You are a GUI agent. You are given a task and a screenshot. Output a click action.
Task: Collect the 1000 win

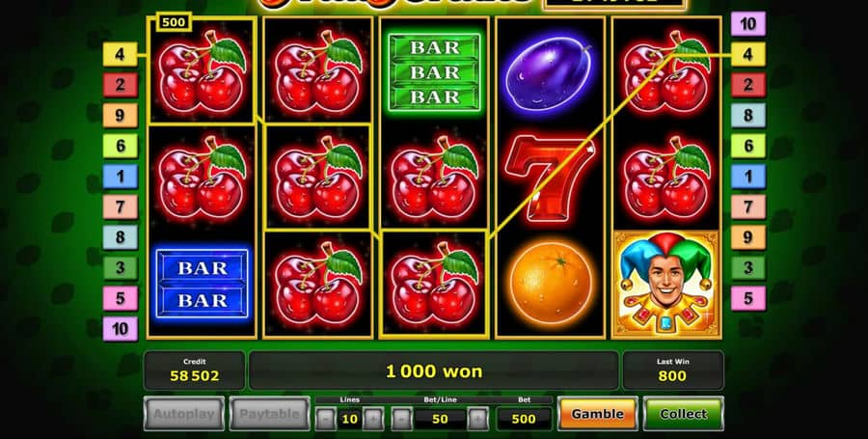tap(683, 414)
